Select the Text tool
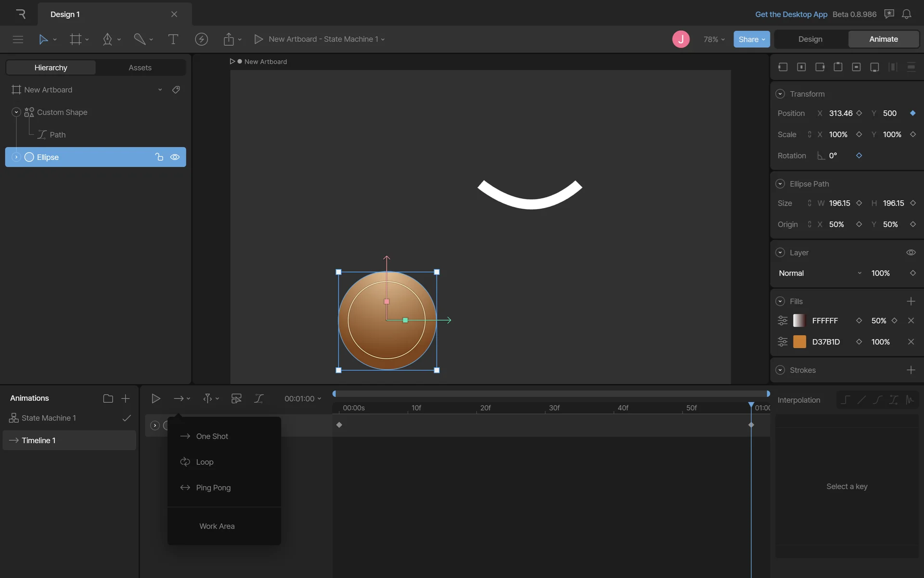This screenshot has height=578, width=924. [173, 39]
